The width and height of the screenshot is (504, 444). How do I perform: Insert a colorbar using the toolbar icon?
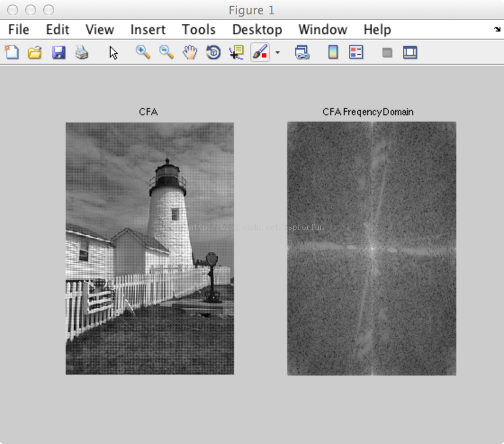pyautogui.click(x=333, y=52)
